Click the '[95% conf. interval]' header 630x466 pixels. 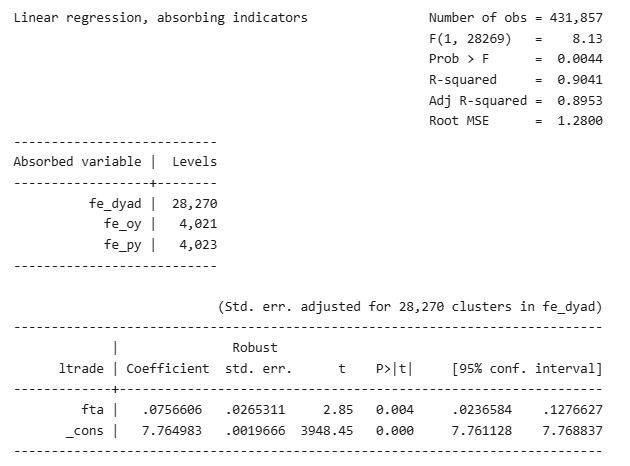tap(527, 368)
